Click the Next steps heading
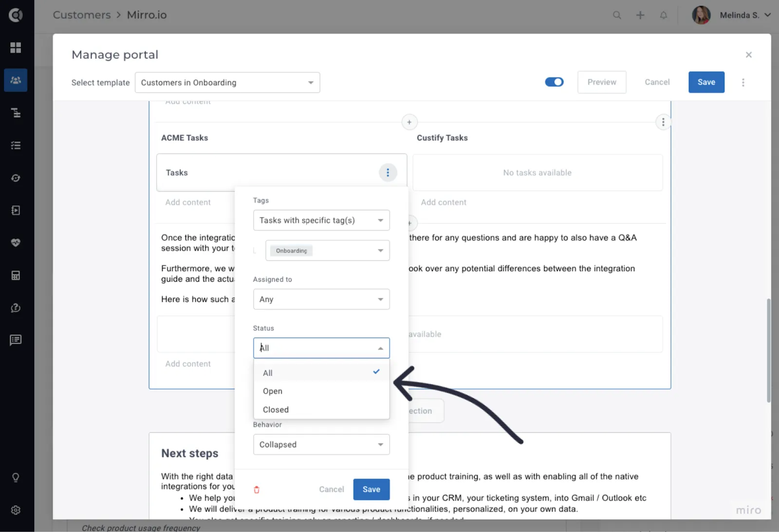 [x=190, y=453]
